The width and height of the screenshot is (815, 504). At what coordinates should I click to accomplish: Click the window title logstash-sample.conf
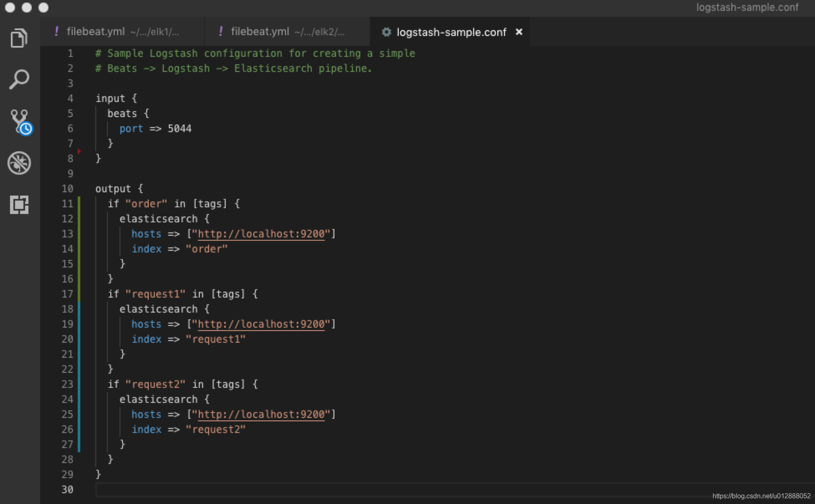coord(747,8)
